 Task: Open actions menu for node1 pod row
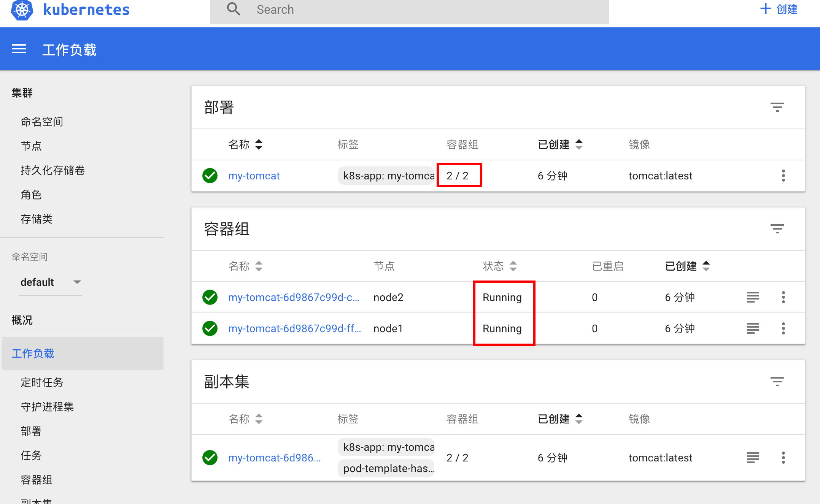[x=783, y=328]
